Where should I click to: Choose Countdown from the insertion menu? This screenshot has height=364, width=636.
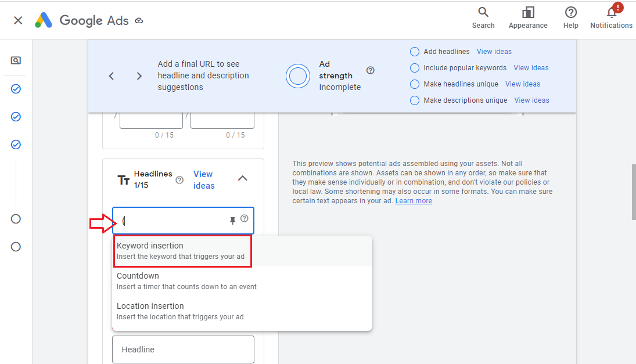click(x=186, y=281)
